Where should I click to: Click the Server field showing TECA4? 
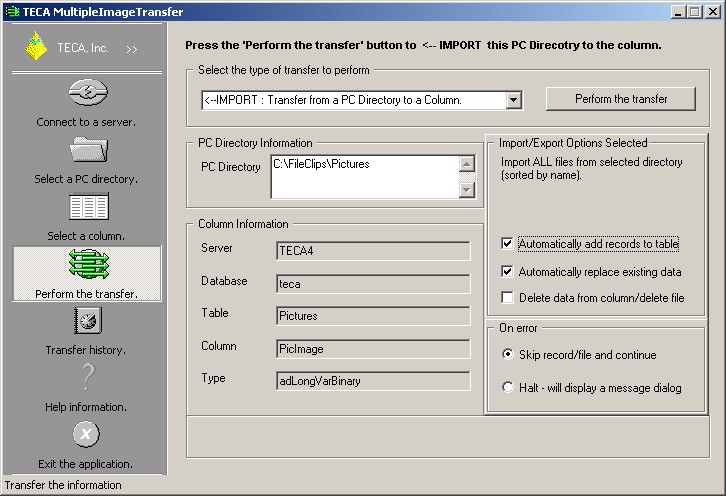pos(373,251)
